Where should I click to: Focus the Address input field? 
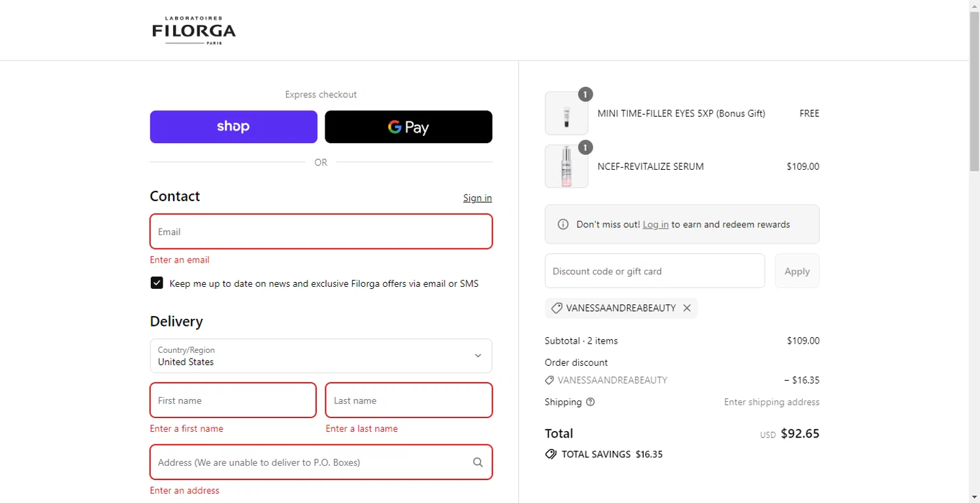(321, 462)
